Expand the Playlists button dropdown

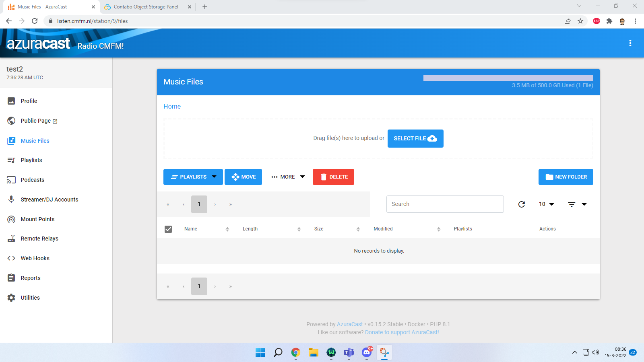[215, 177]
